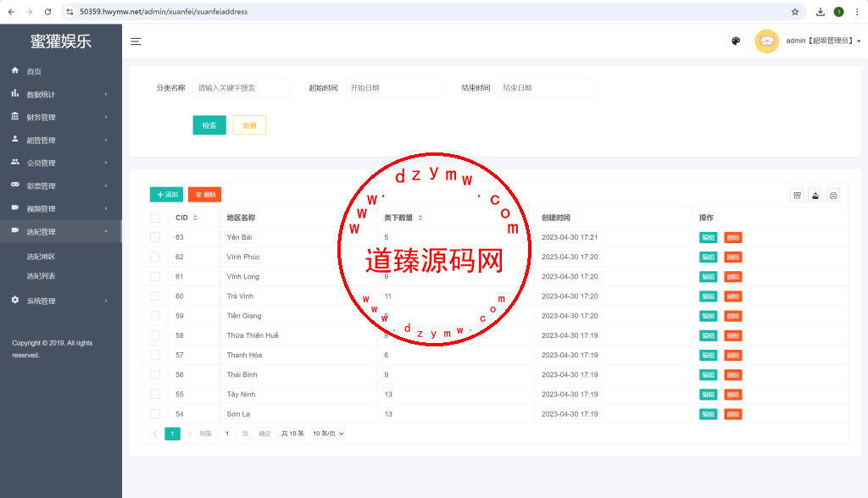The width and height of the screenshot is (868, 498).
Task: Collapse the 选妃管理 sidebar menu
Action: [x=61, y=232]
